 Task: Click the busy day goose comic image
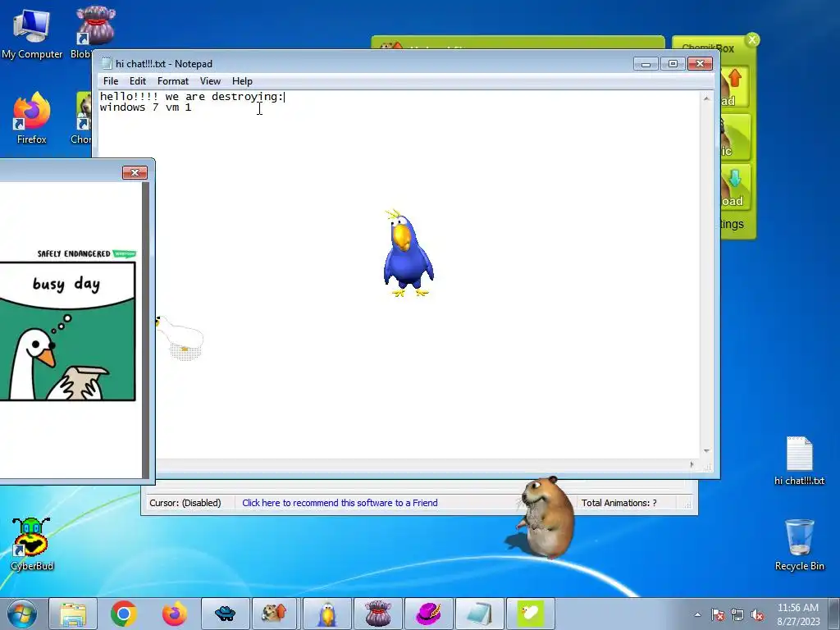tap(67, 331)
